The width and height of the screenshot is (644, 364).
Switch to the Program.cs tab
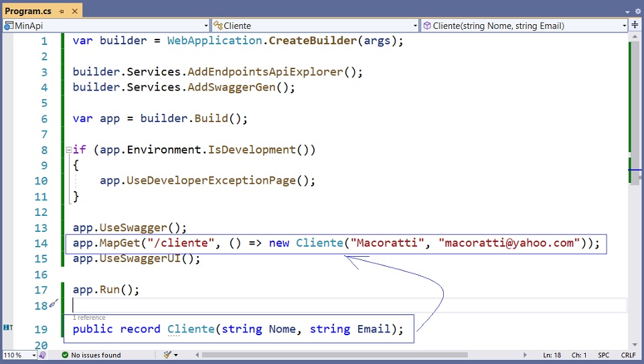(28, 11)
